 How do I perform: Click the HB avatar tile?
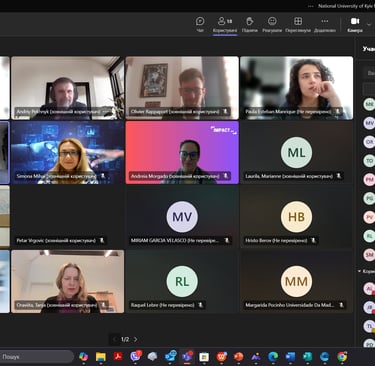pyautogui.click(x=296, y=217)
